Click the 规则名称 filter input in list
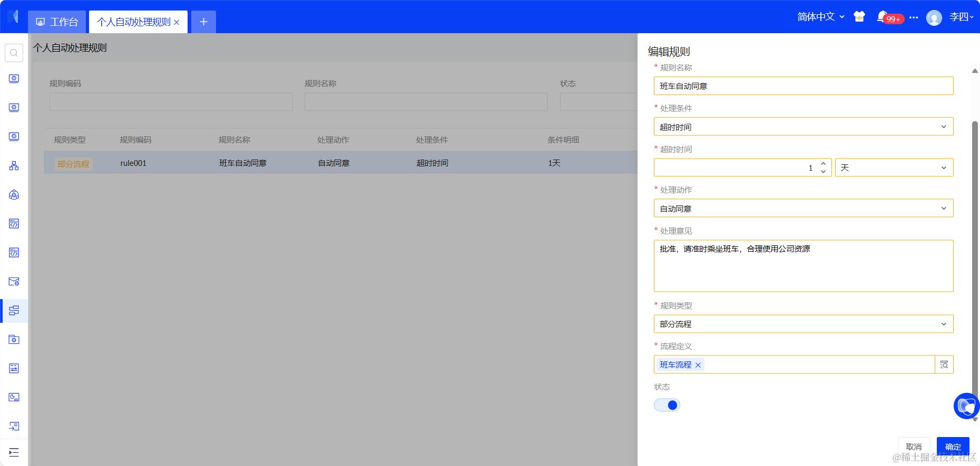 tap(426, 102)
